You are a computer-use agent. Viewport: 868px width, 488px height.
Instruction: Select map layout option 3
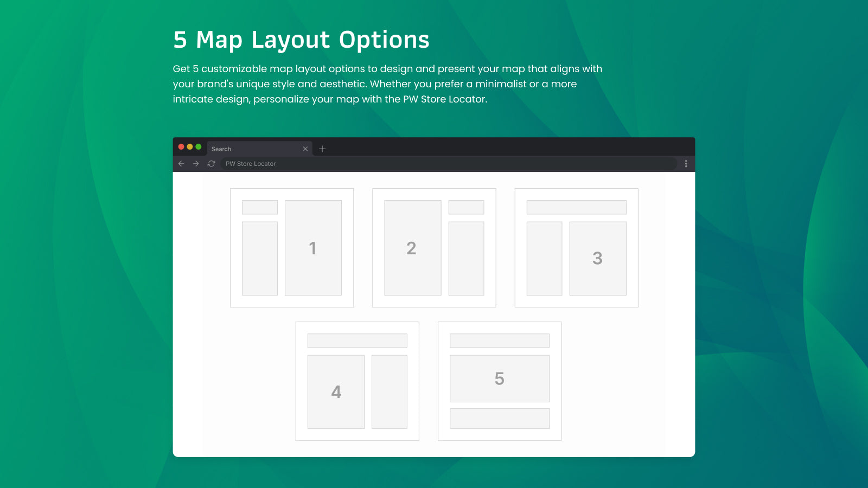pyautogui.click(x=598, y=259)
